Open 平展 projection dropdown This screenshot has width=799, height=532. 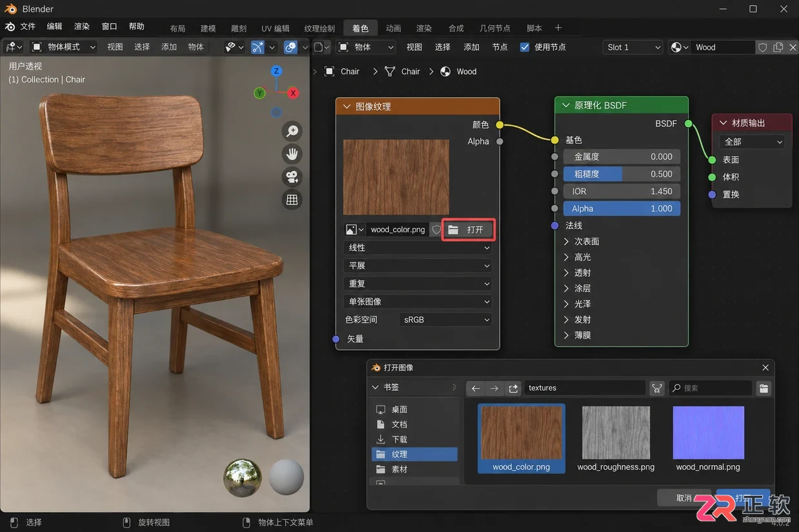click(418, 266)
